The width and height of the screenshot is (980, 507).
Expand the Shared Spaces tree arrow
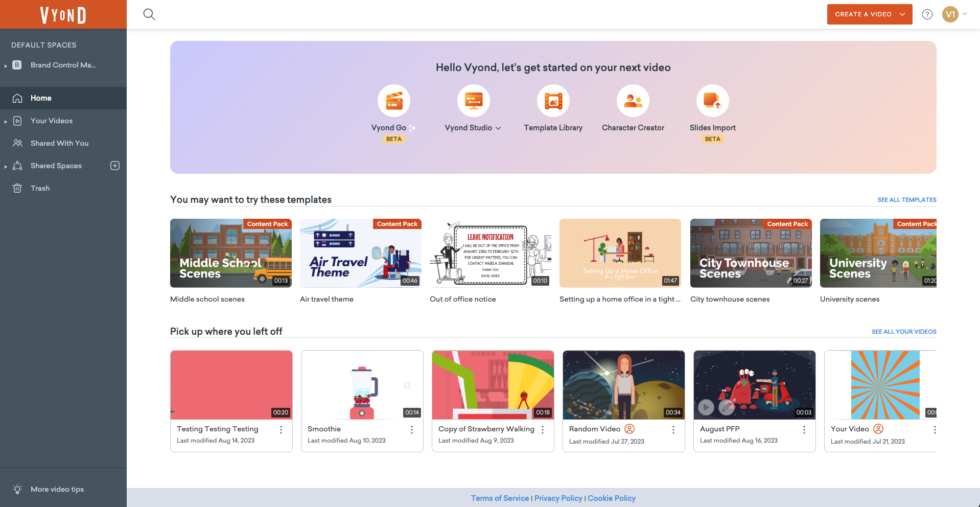click(6, 166)
